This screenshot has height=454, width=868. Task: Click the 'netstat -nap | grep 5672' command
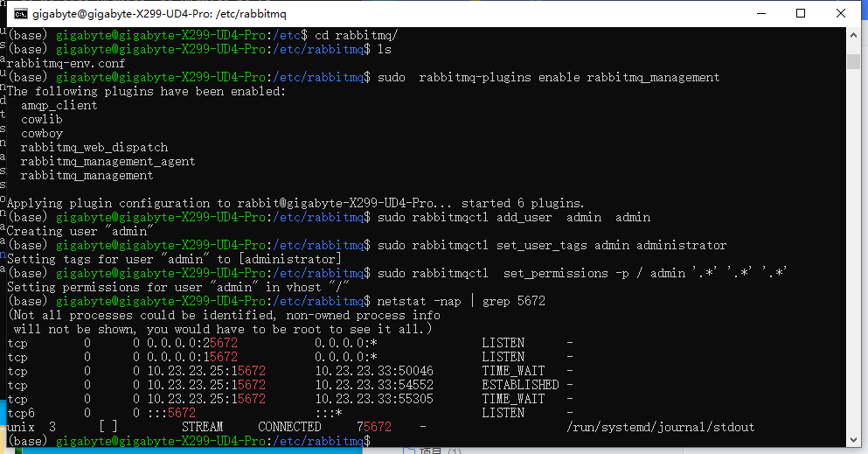(462, 301)
